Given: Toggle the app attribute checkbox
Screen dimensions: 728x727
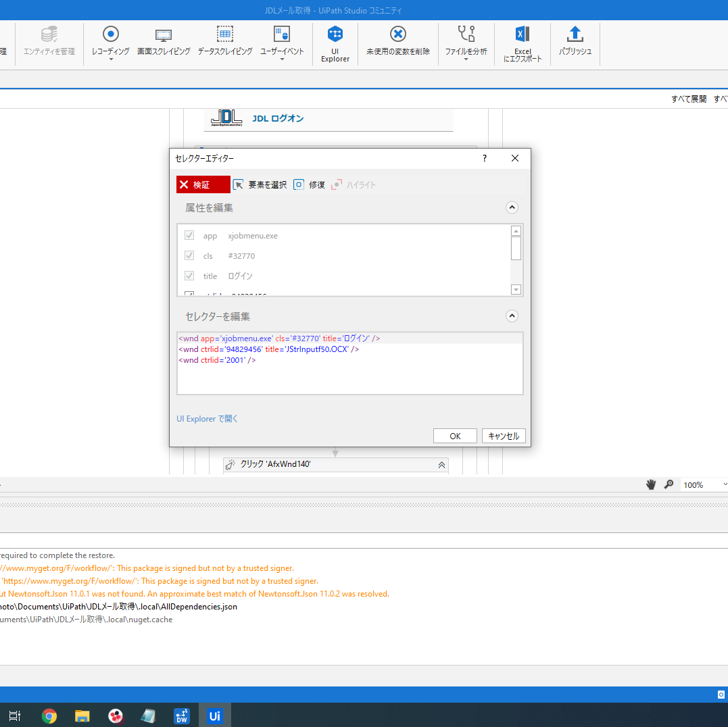Looking at the screenshot, I should 189,235.
